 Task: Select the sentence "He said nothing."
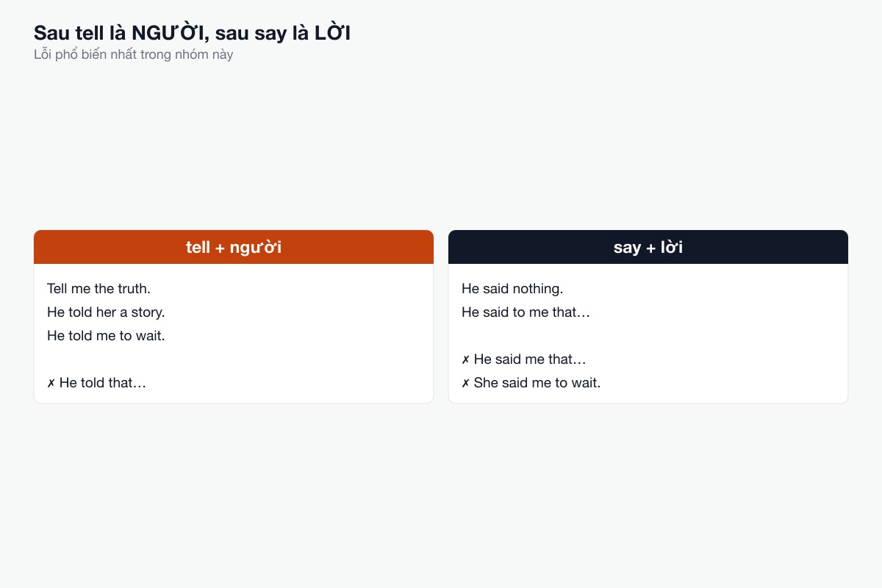coord(512,289)
